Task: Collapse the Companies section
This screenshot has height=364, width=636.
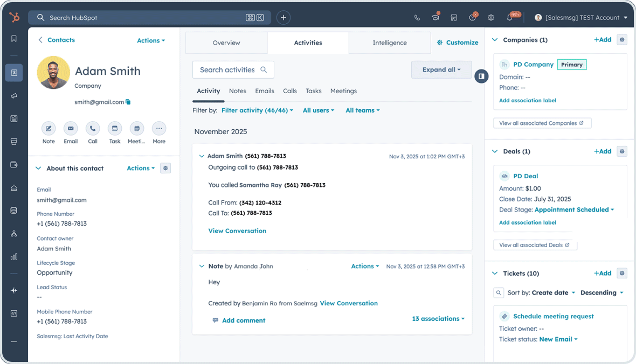Action: pos(495,39)
